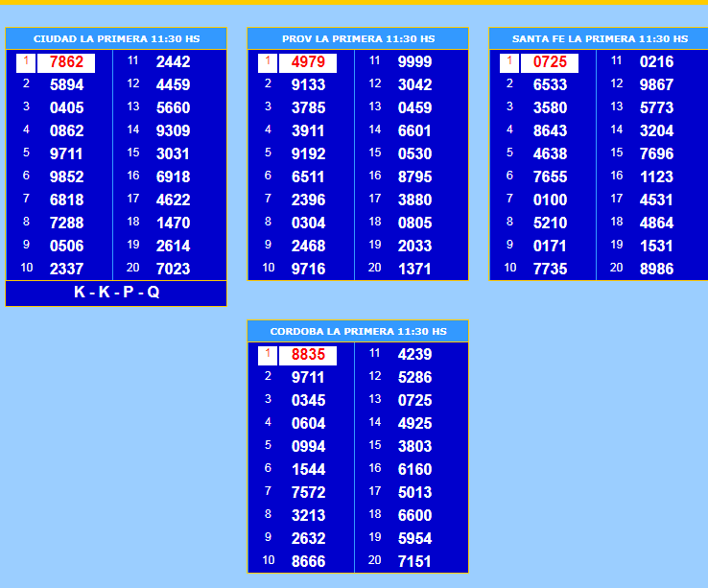This screenshot has height=588, width=708.
Task: Select red top number 0725 in Santa Fe
Action: pos(550,62)
